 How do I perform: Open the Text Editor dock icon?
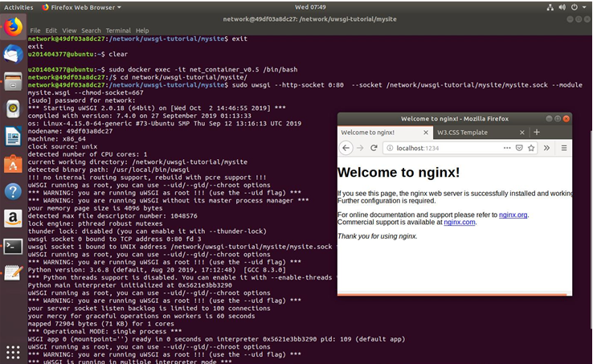13,273
